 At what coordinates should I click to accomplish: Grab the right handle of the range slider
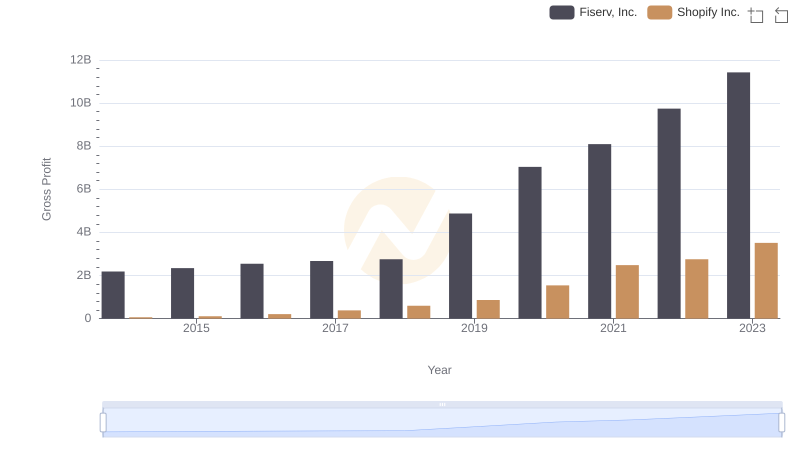[781, 423]
